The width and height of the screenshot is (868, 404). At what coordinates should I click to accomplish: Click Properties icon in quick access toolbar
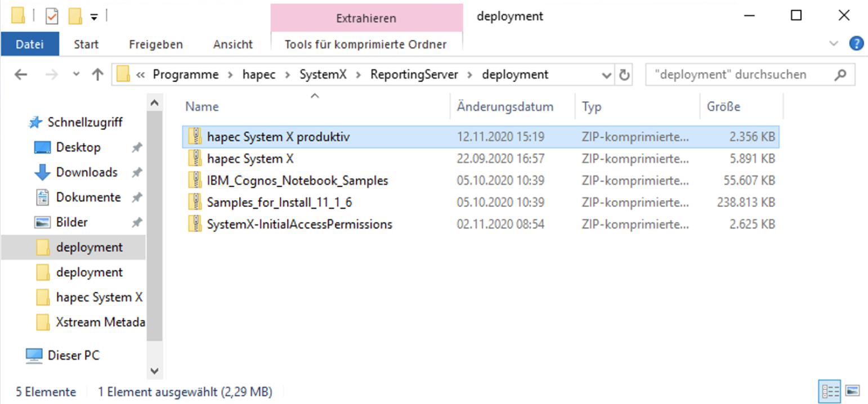point(52,17)
